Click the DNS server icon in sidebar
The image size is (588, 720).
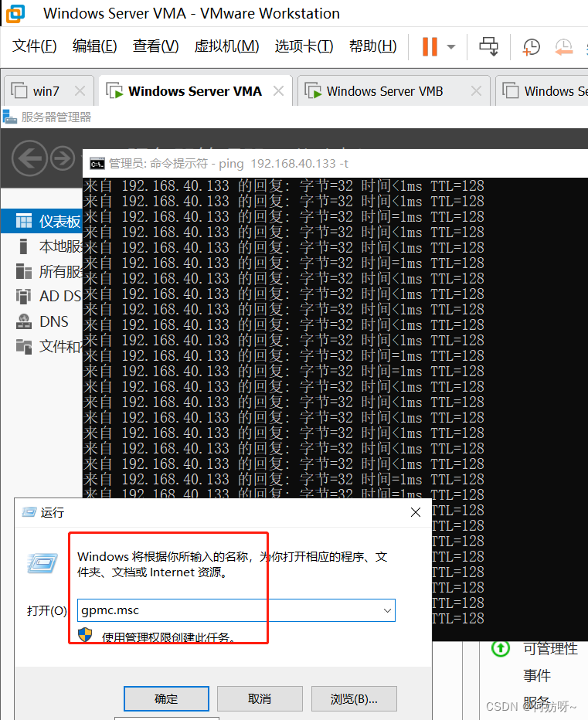coord(24,321)
